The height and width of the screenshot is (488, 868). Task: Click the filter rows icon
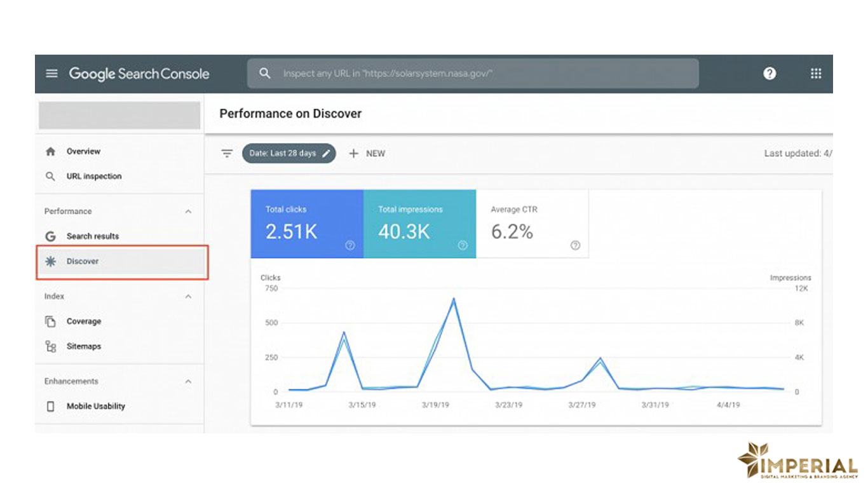click(227, 153)
